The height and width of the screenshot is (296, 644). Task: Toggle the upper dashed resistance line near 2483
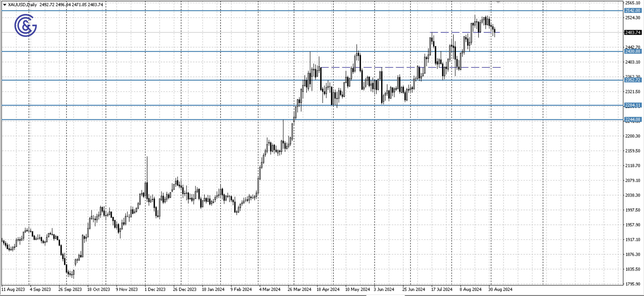click(x=462, y=33)
